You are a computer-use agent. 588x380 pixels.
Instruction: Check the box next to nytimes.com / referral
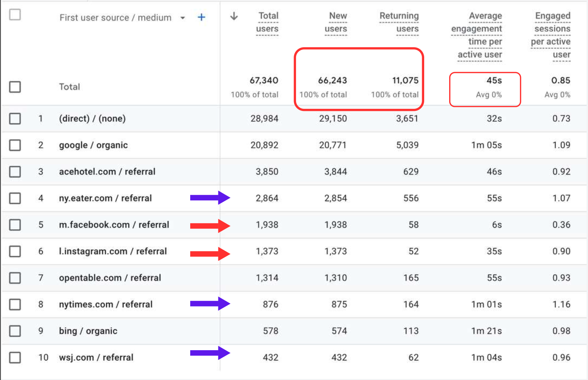15,304
